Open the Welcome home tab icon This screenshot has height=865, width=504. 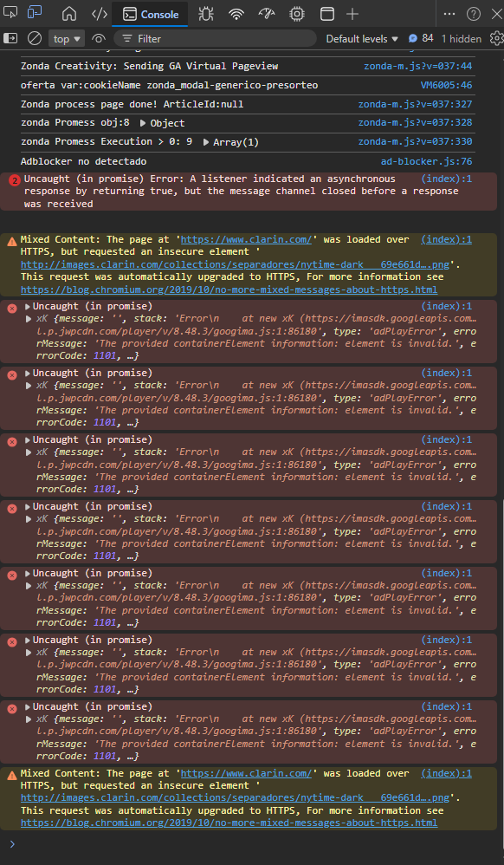[69, 15]
